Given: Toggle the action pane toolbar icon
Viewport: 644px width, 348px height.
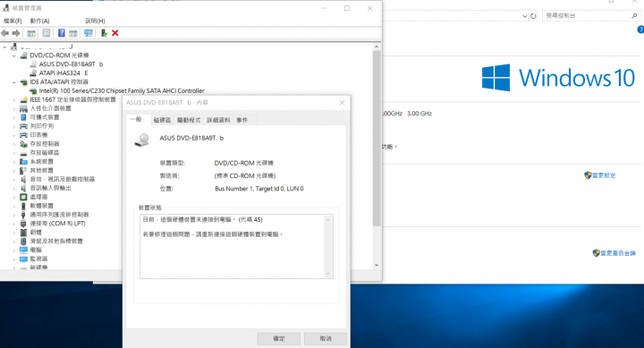Looking at the screenshot, I should (73, 33).
